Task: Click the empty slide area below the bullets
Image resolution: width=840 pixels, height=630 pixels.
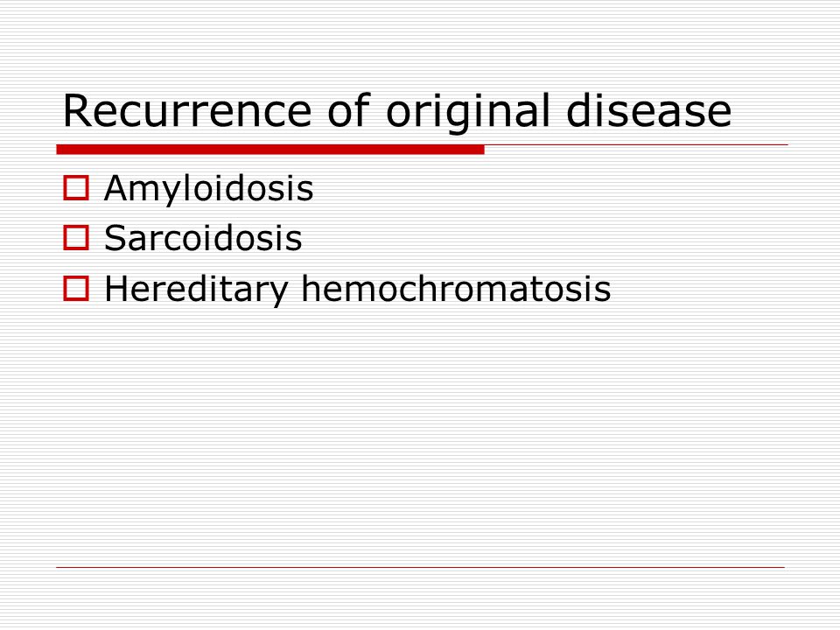Action: click(x=421, y=434)
